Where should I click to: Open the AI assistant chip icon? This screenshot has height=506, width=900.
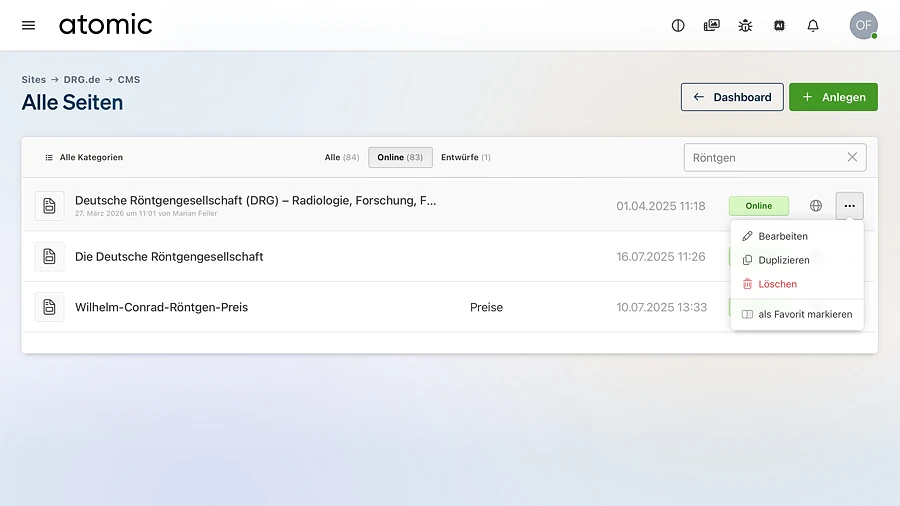(x=779, y=25)
